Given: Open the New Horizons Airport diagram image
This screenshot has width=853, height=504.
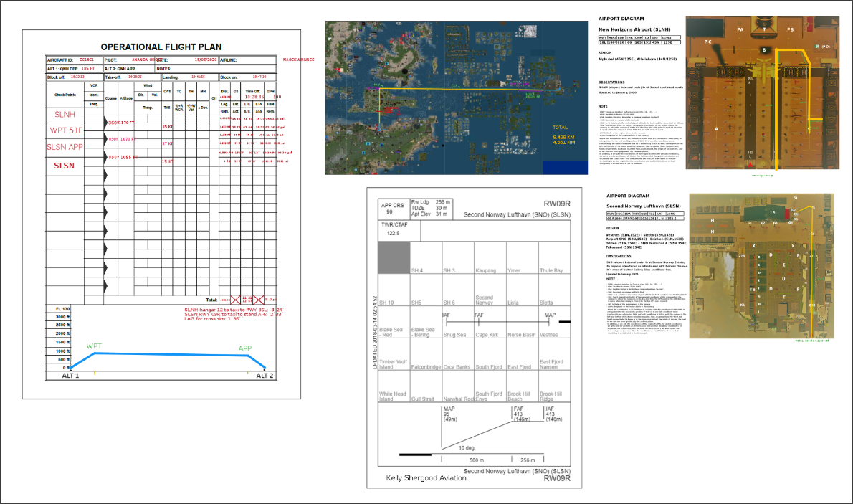Looking at the screenshot, I should click(x=762, y=92).
